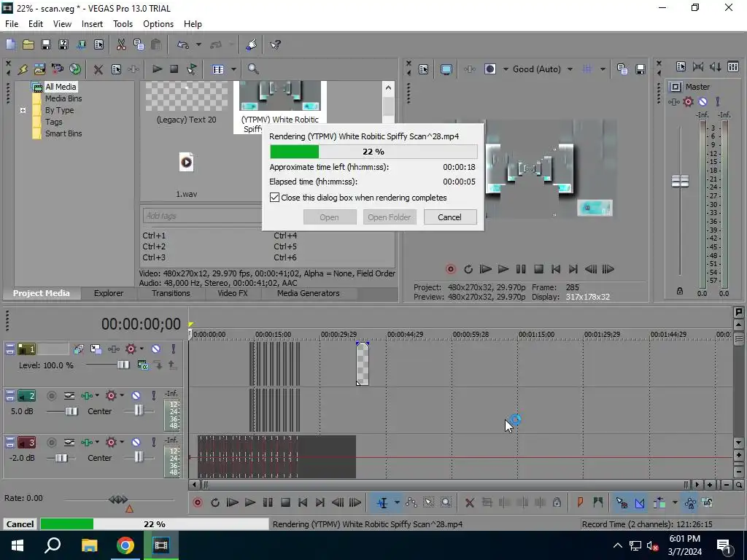Open the Good (Auto) preview quality dropdown
The height and width of the screenshot is (560, 747).
570,69
